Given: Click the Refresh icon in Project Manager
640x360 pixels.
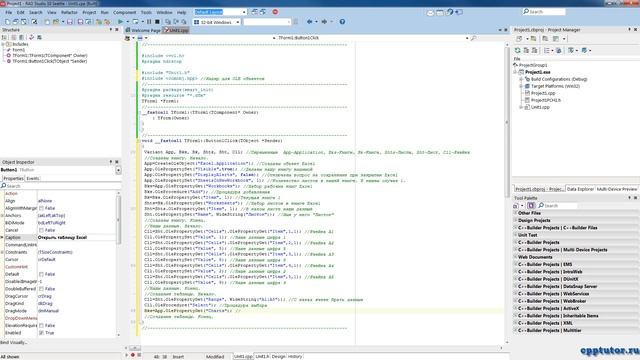Looking at the screenshot, I should [x=518, y=50].
